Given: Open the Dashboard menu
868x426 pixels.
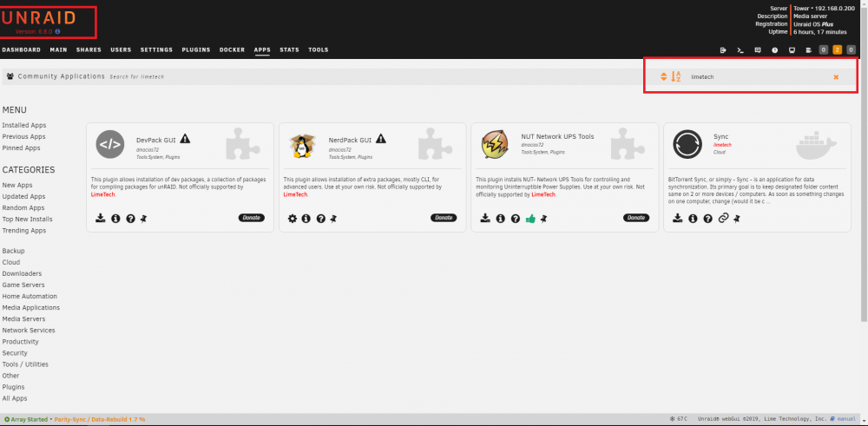Looking at the screenshot, I should tap(22, 49).
